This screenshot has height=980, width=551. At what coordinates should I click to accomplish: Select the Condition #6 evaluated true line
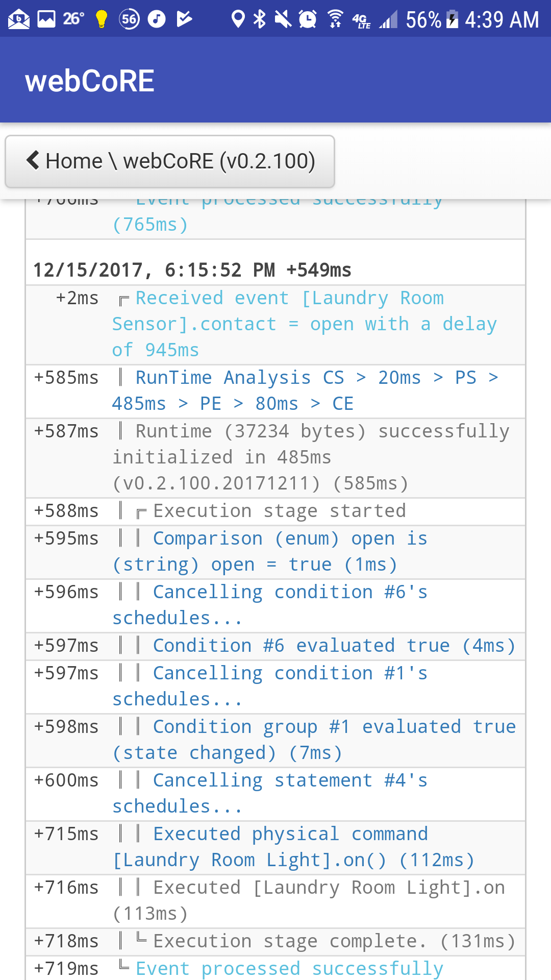click(x=275, y=646)
